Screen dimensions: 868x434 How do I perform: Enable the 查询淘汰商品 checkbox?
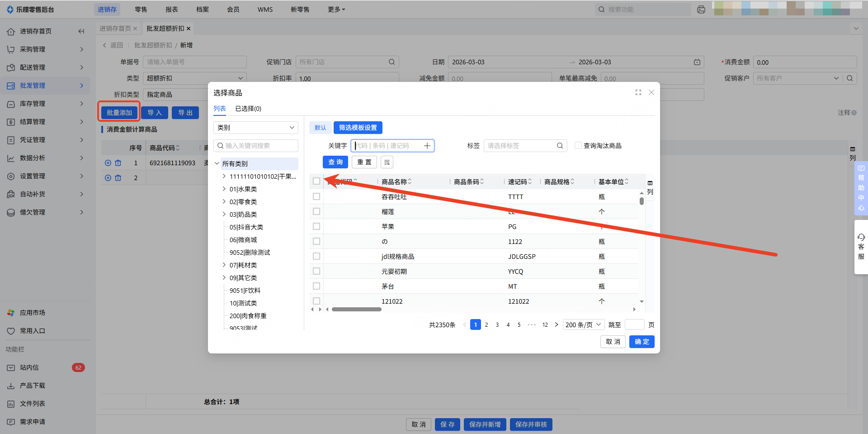coord(578,145)
